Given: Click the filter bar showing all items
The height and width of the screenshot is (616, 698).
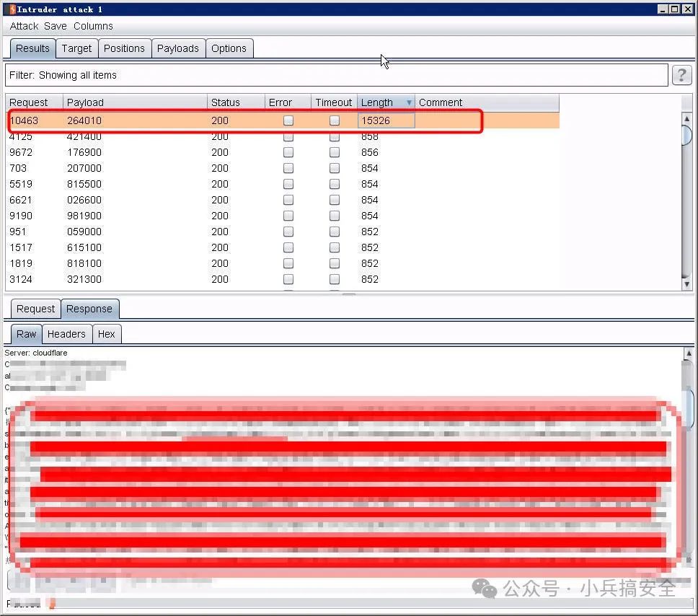Looking at the screenshot, I should coord(336,75).
